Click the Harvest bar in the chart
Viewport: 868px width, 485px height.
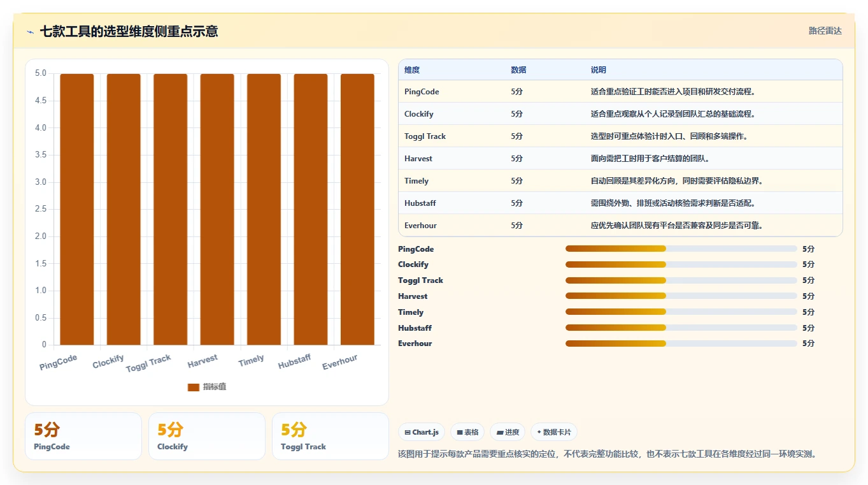pyautogui.click(x=217, y=210)
